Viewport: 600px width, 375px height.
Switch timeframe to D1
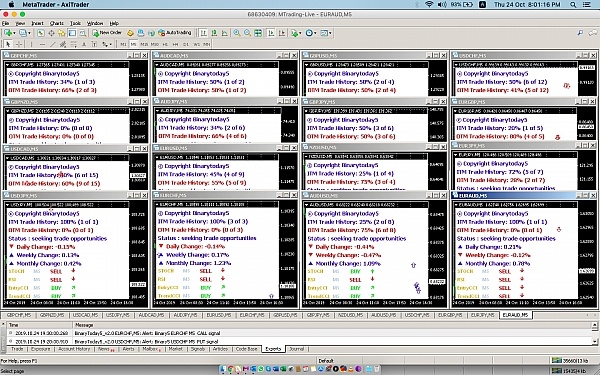coord(186,44)
